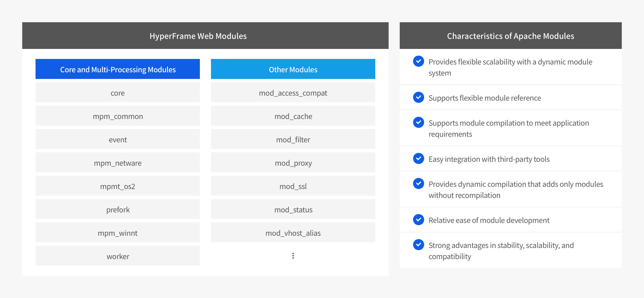Select the mpm_common module entry
The width and height of the screenshot is (644, 298).
pos(118,116)
